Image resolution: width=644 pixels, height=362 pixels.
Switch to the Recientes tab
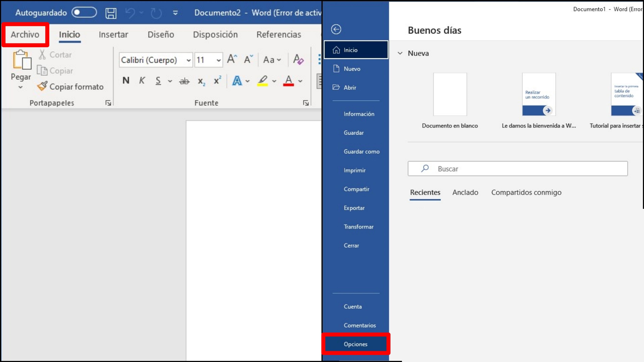pyautogui.click(x=425, y=192)
